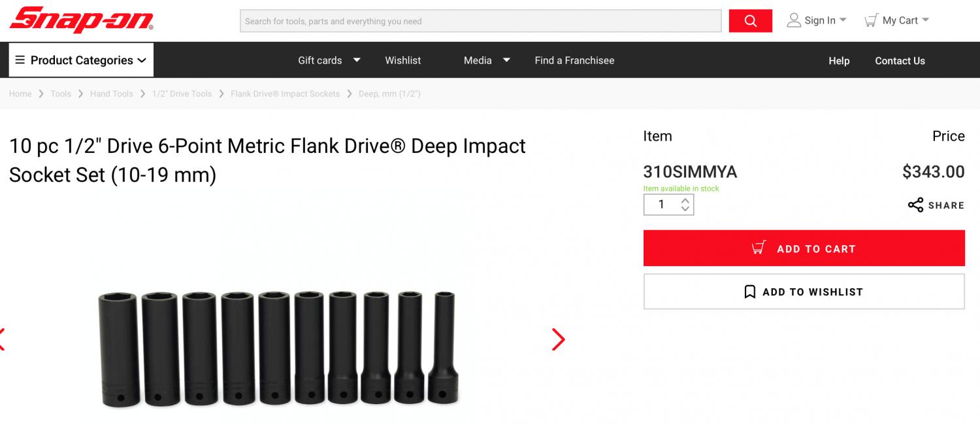Screen dimensions: 980x425
Task: Decrease quantity with the down arrow
Action: 685,209
